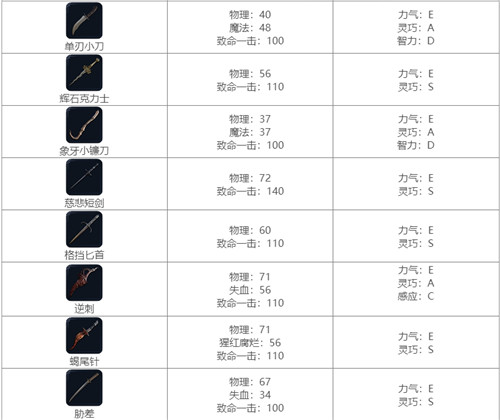The image size is (500, 420).
Task: Select the 辉石克力士 weapon icon
Action: (x=84, y=73)
